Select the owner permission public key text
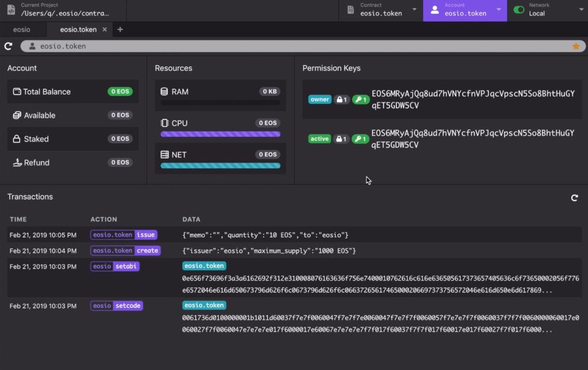Image resolution: width=588 pixels, height=370 pixels. tap(473, 99)
